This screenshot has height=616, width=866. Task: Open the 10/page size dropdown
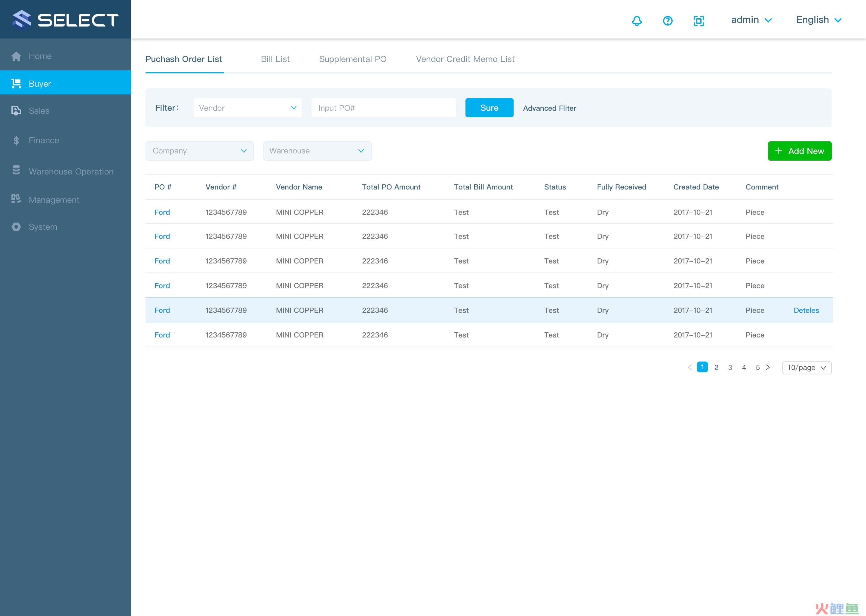pyautogui.click(x=807, y=368)
